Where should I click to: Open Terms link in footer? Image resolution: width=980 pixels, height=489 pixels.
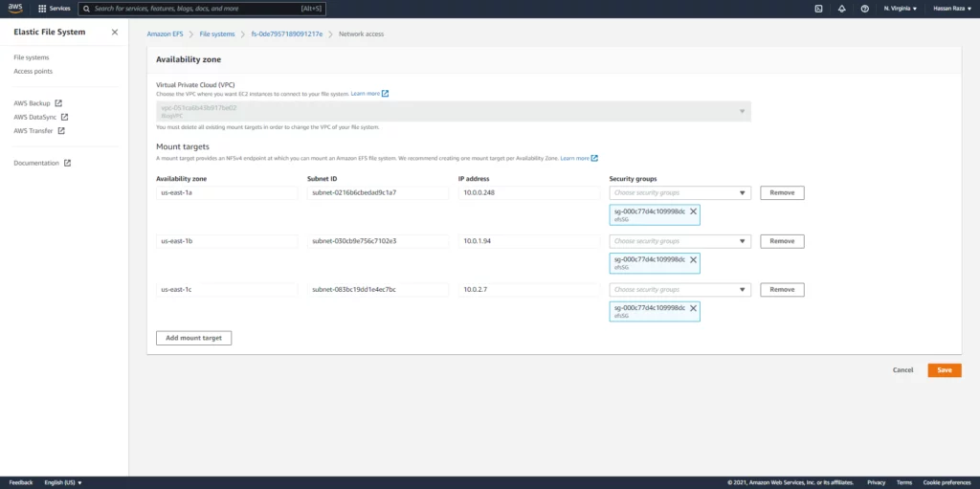[x=903, y=482]
